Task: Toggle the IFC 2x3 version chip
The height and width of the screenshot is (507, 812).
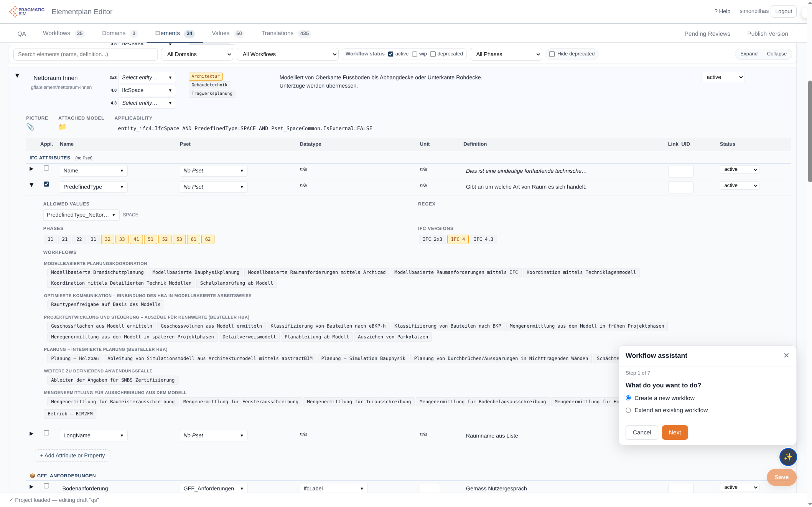Action: pyautogui.click(x=432, y=239)
